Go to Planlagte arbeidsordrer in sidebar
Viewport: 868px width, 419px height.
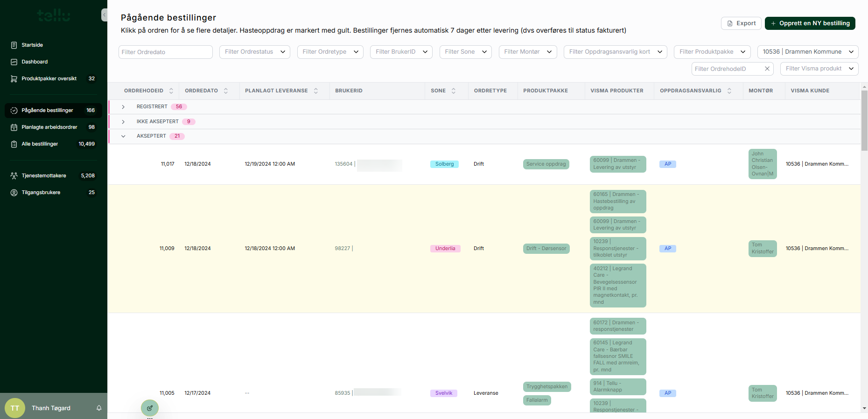(49, 127)
